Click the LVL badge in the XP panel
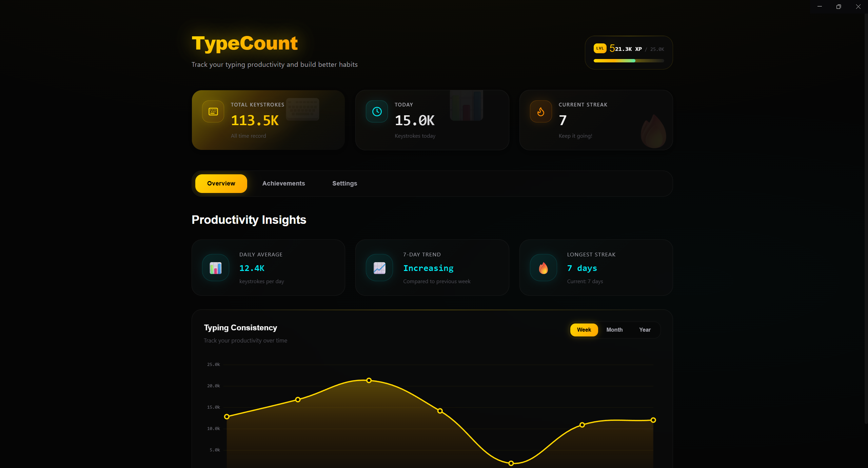The height and width of the screenshot is (468, 868). click(x=600, y=48)
